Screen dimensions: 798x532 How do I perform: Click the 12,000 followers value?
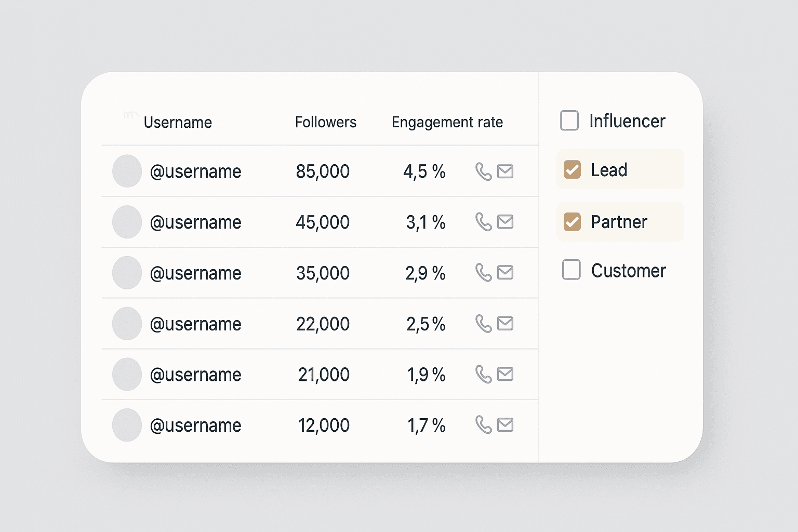pyautogui.click(x=324, y=425)
